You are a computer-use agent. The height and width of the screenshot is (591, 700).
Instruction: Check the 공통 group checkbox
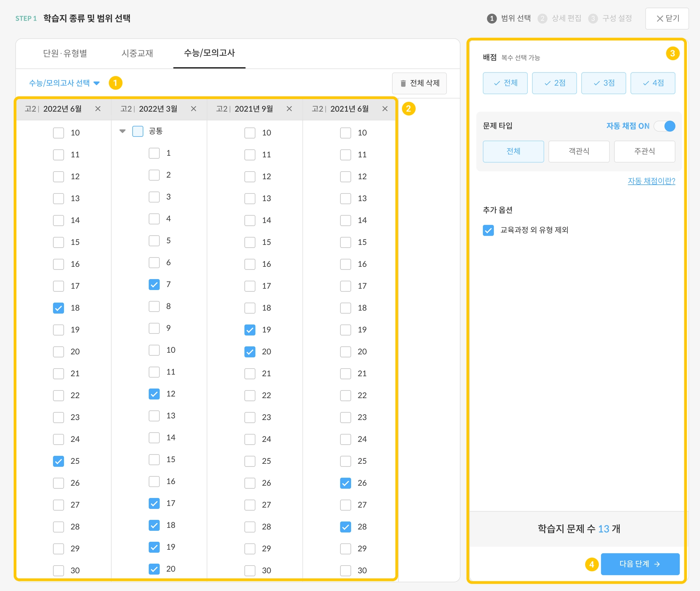pyautogui.click(x=138, y=131)
